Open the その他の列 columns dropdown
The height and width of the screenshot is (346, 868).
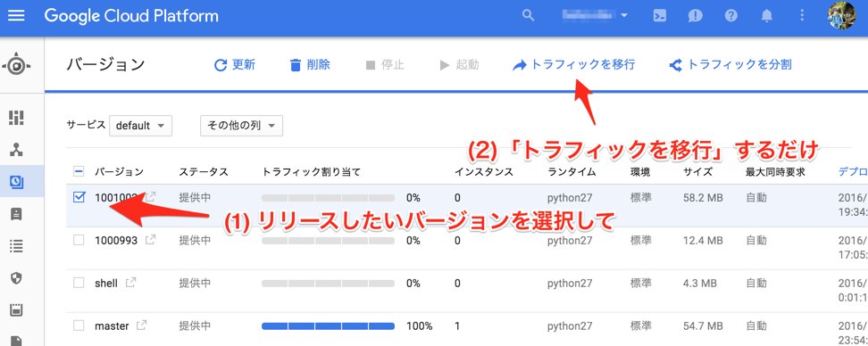[x=241, y=126]
